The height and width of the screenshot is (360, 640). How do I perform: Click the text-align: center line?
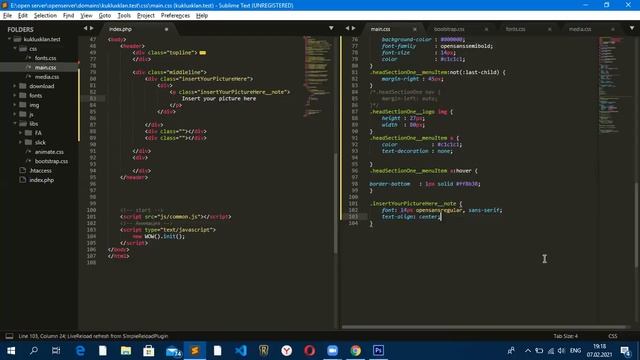pyautogui.click(x=411, y=217)
